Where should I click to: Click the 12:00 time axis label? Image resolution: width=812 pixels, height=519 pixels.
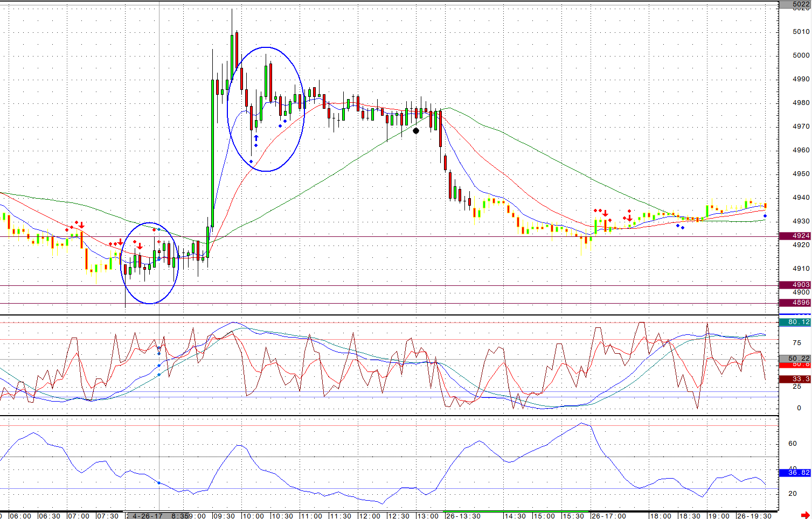[370, 516]
